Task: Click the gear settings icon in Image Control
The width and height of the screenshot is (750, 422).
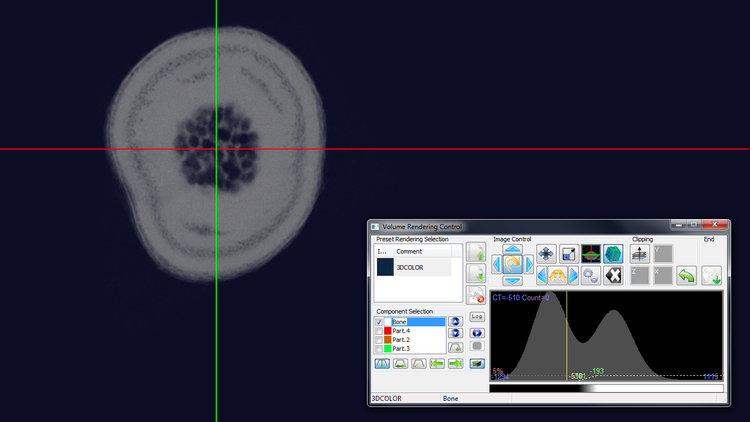Action: pyautogui.click(x=591, y=276)
